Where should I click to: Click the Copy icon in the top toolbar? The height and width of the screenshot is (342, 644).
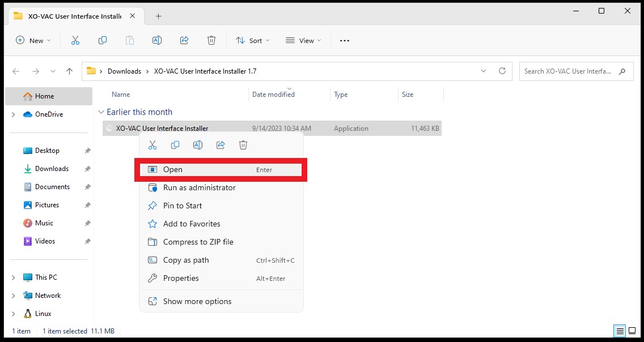[x=102, y=40]
